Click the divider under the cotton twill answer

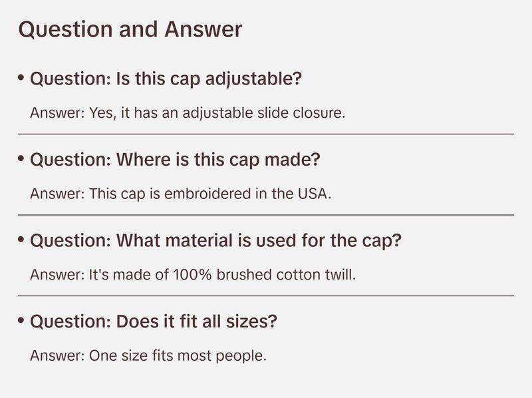(x=266, y=296)
